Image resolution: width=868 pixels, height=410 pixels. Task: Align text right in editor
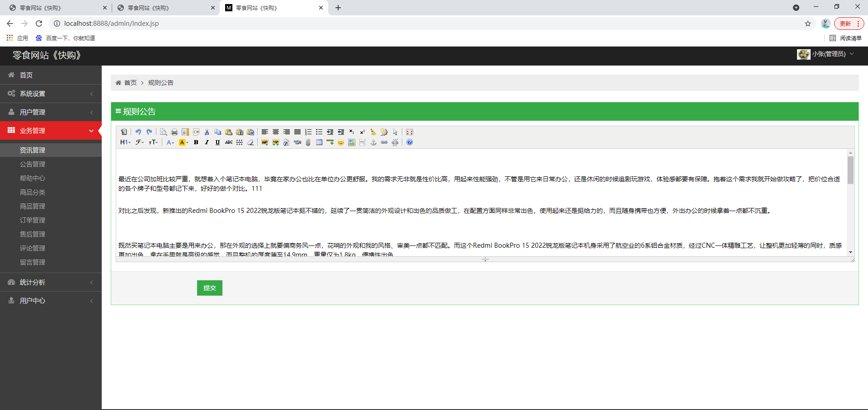[287, 132]
